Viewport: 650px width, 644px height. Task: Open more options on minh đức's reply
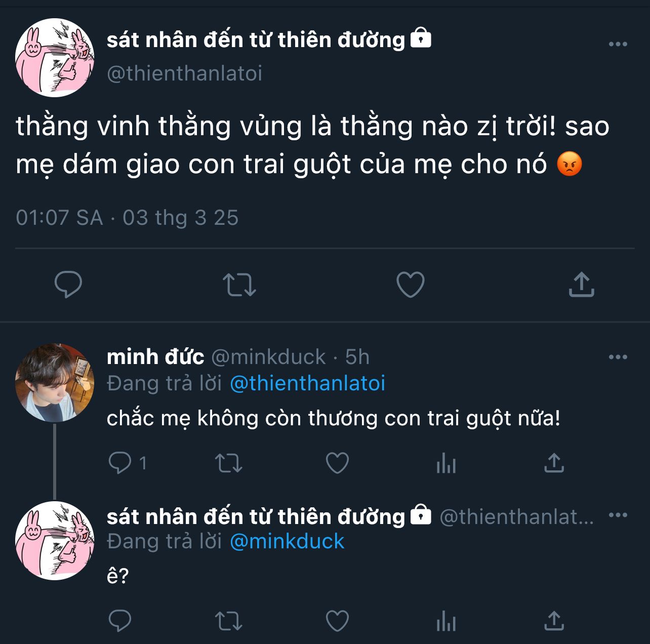618,357
